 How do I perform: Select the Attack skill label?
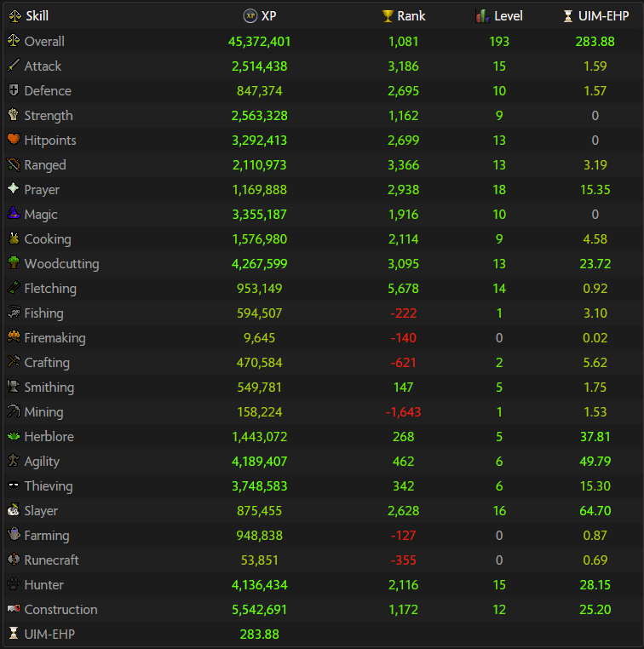(x=43, y=66)
